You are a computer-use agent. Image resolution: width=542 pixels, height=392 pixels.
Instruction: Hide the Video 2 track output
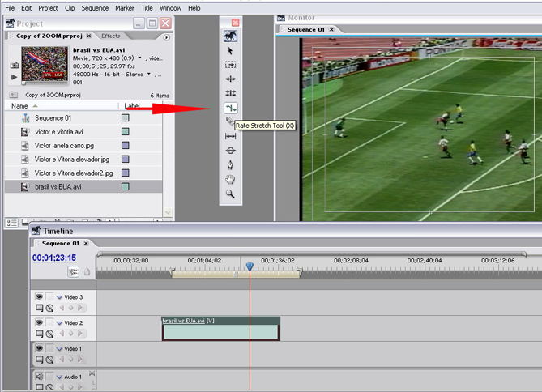(x=38, y=323)
